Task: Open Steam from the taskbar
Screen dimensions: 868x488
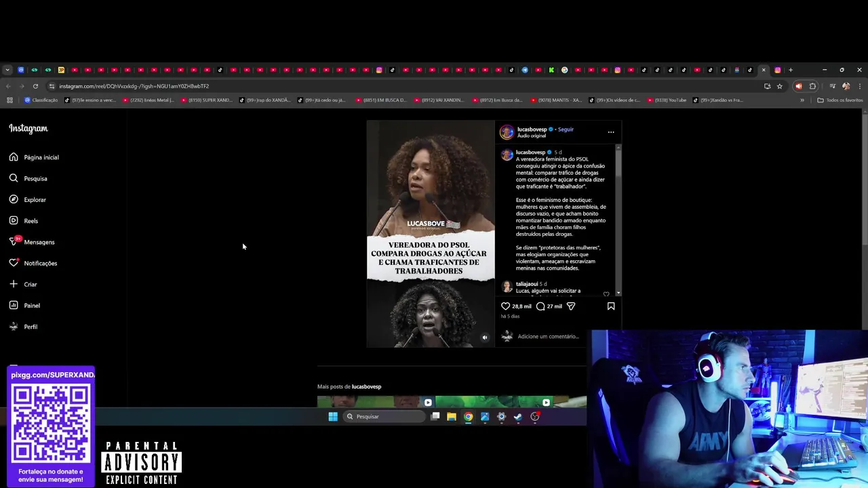Action: click(x=518, y=417)
